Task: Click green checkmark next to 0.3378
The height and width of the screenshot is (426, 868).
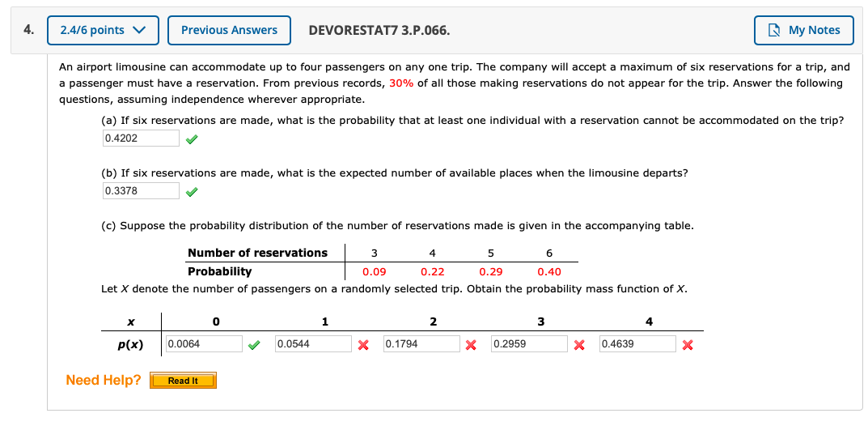Action: click(x=192, y=193)
